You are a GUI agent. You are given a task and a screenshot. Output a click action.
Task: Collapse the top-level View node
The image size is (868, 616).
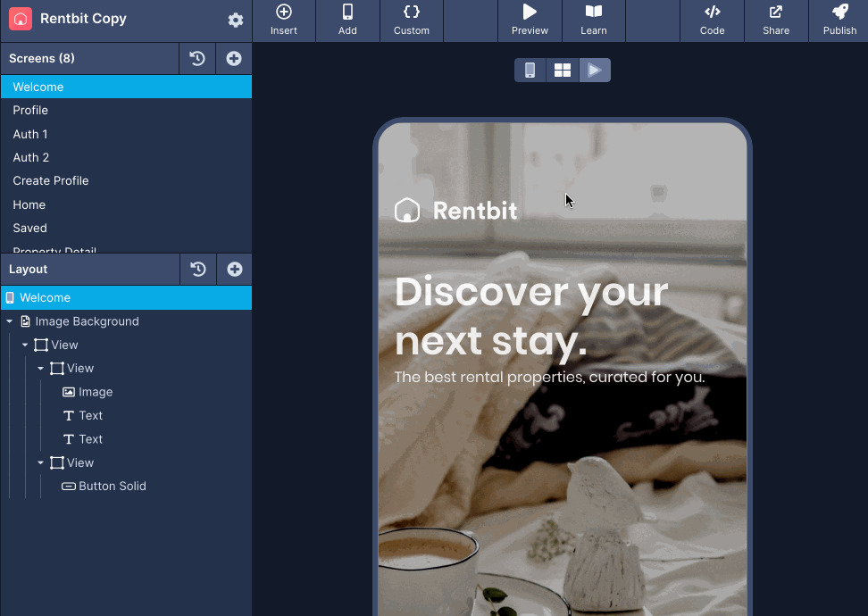(25, 345)
